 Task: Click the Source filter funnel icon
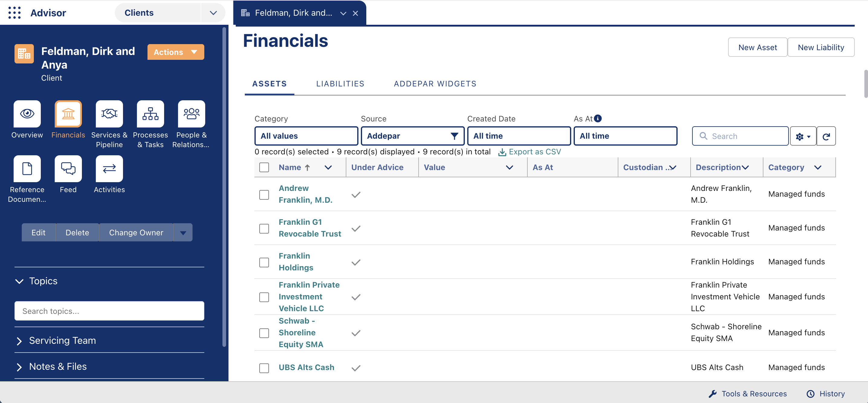[454, 136]
